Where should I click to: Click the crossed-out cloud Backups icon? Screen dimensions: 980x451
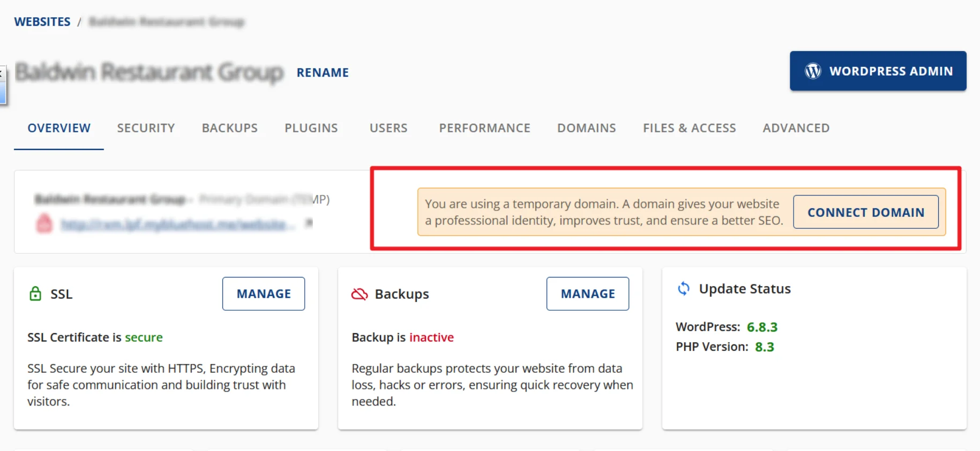click(360, 294)
